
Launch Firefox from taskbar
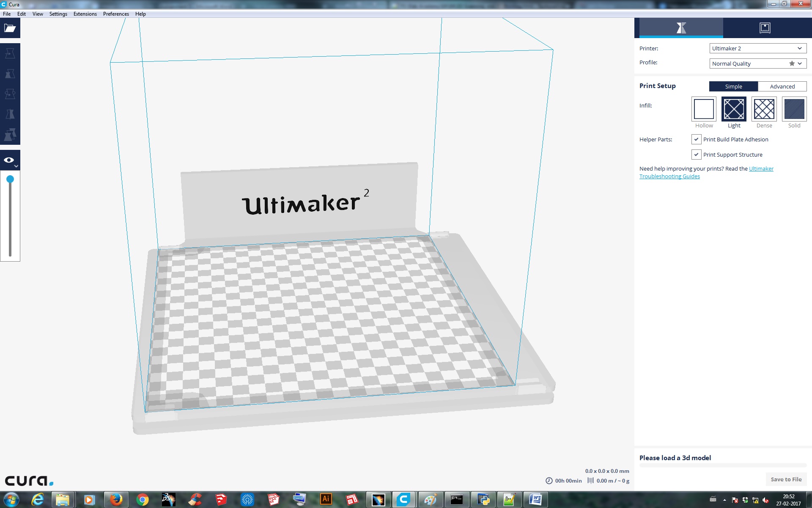coord(116,500)
